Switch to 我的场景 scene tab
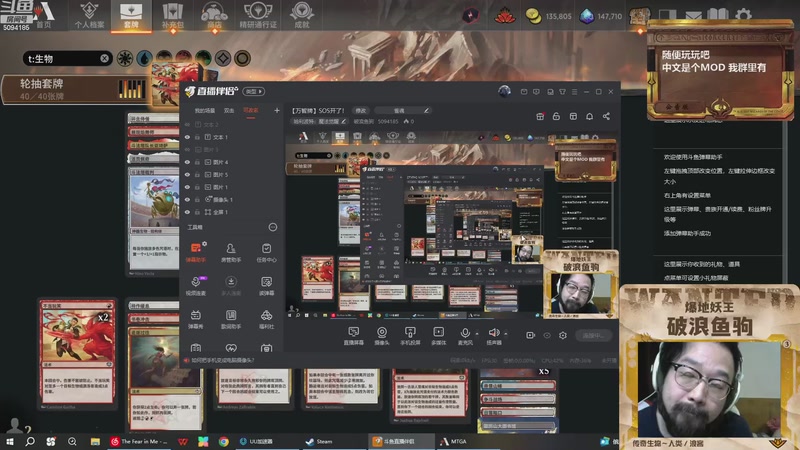 point(205,110)
